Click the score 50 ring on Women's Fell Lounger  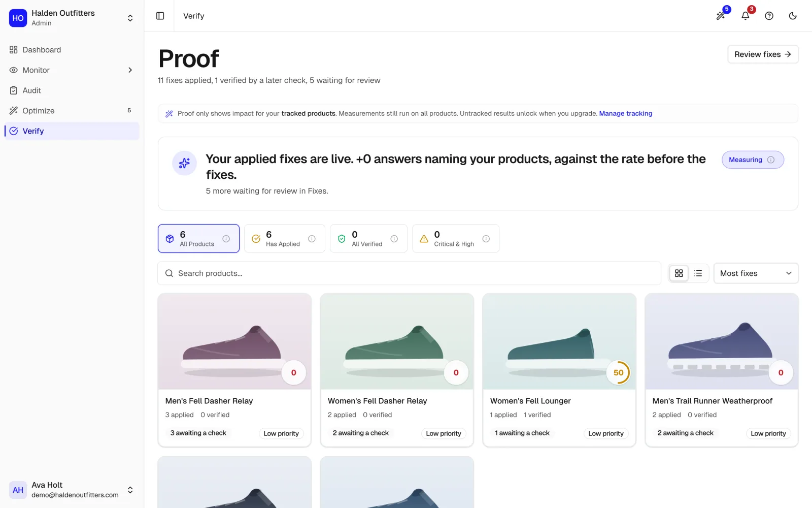(x=619, y=372)
